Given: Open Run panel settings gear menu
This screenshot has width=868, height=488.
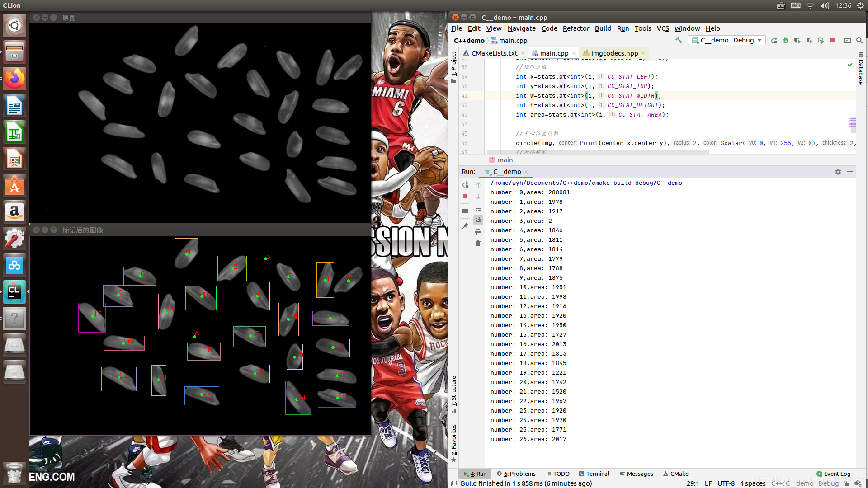Looking at the screenshot, I should pos(838,172).
